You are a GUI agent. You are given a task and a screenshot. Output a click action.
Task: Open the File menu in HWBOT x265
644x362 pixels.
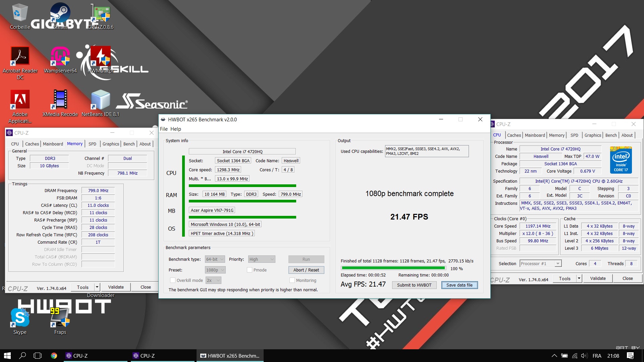pyautogui.click(x=164, y=129)
